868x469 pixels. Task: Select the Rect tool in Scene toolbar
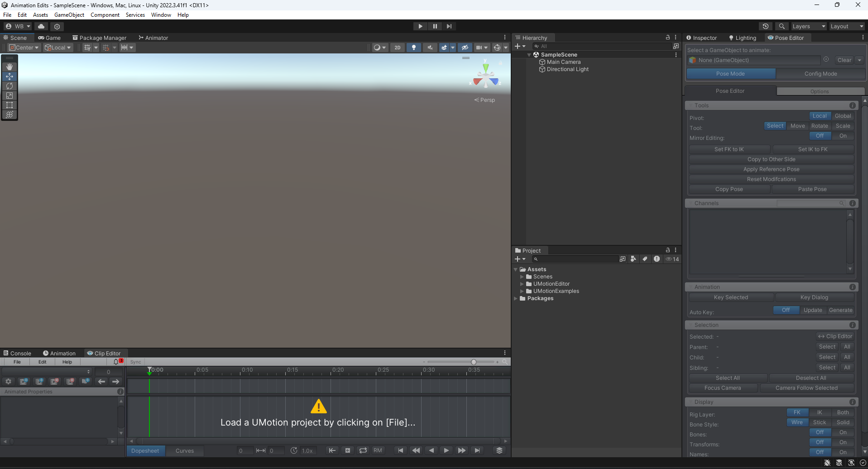[x=10, y=105]
